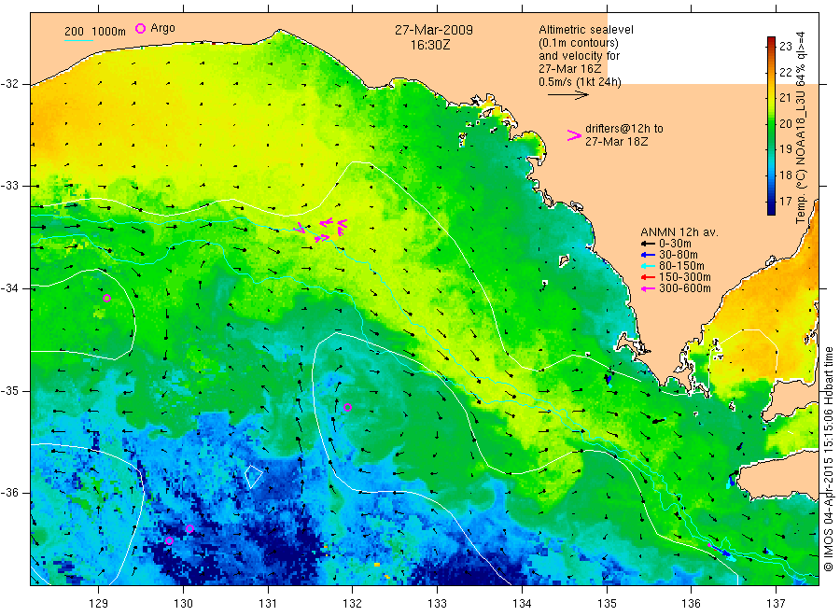The width and height of the screenshot is (840, 616).
Task: Click the 17 value on temperature scale
Action: point(785,202)
